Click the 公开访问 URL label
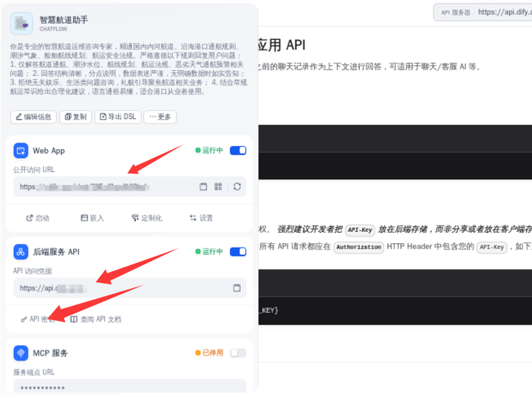The width and height of the screenshot is (532, 396). coord(34,170)
